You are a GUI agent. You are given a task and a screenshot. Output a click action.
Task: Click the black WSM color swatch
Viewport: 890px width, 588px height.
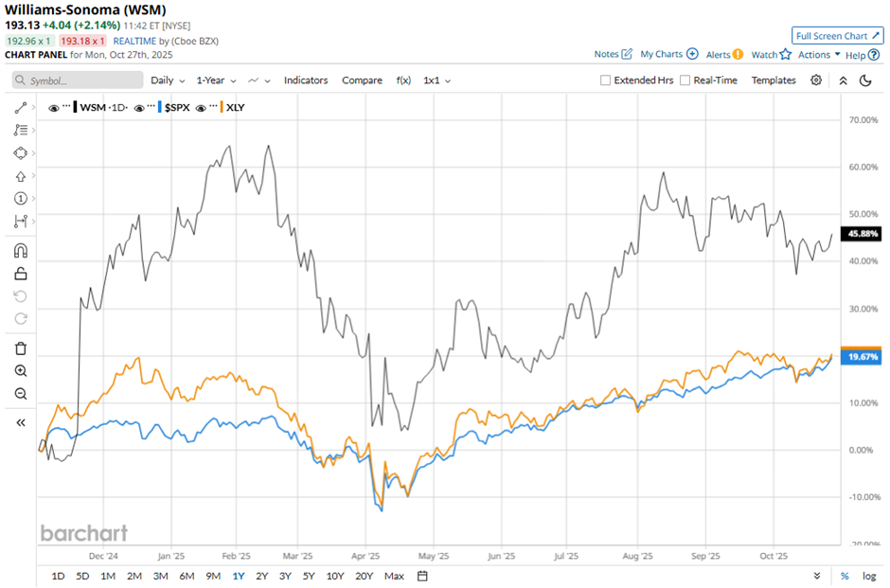coord(76,107)
